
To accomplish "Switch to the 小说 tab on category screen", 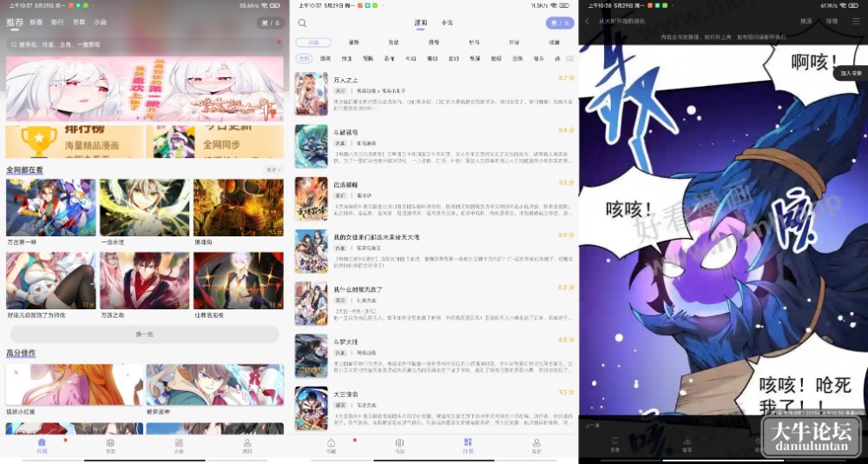I will pyautogui.click(x=447, y=23).
